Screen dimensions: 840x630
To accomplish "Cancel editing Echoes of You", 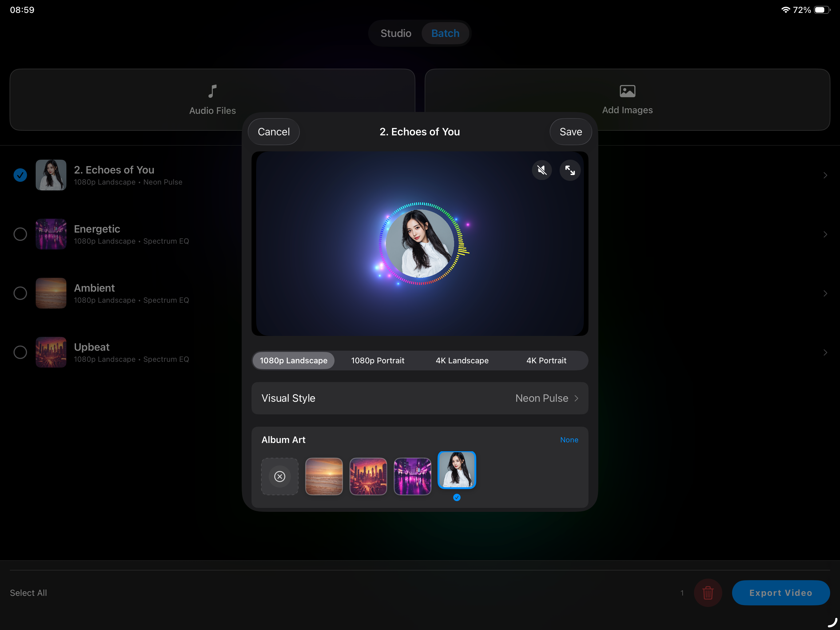I will click(x=273, y=131).
